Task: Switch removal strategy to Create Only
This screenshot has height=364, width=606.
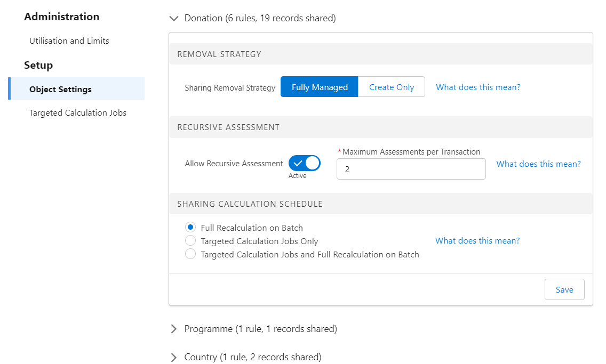Action: click(x=391, y=86)
